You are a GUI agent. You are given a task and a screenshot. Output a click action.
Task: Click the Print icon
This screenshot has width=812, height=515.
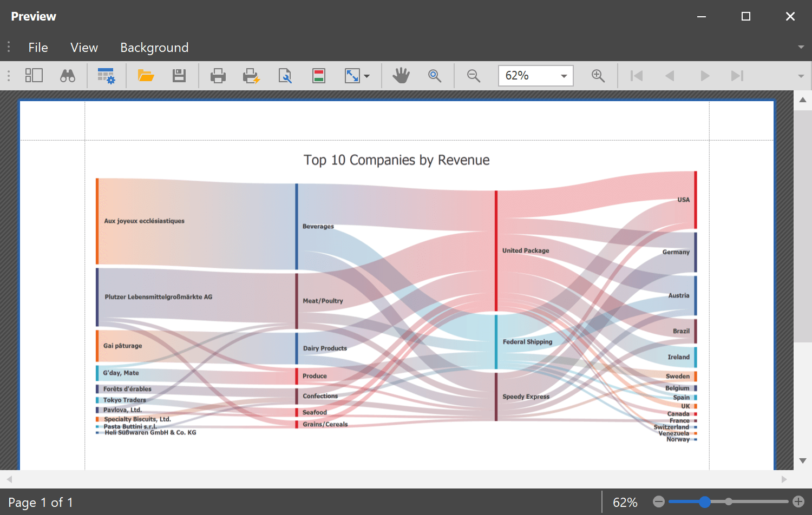[218, 76]
